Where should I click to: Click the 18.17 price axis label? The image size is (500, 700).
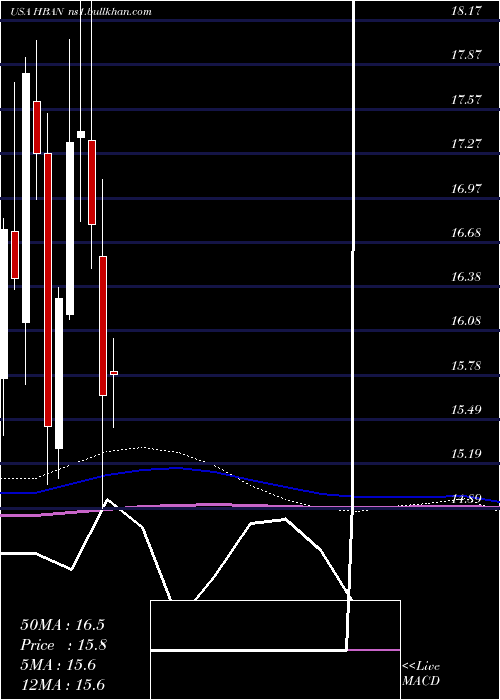[x=467, y=11]
